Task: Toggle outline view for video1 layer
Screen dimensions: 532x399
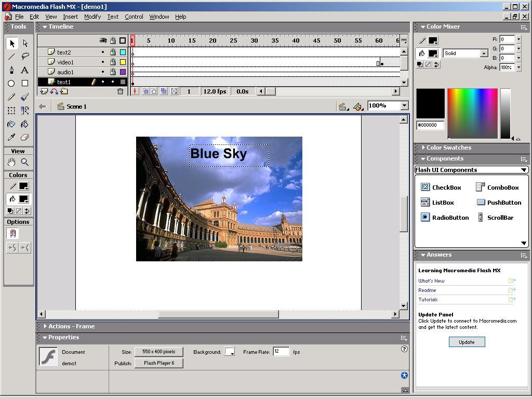Action: tap(123, 62)
